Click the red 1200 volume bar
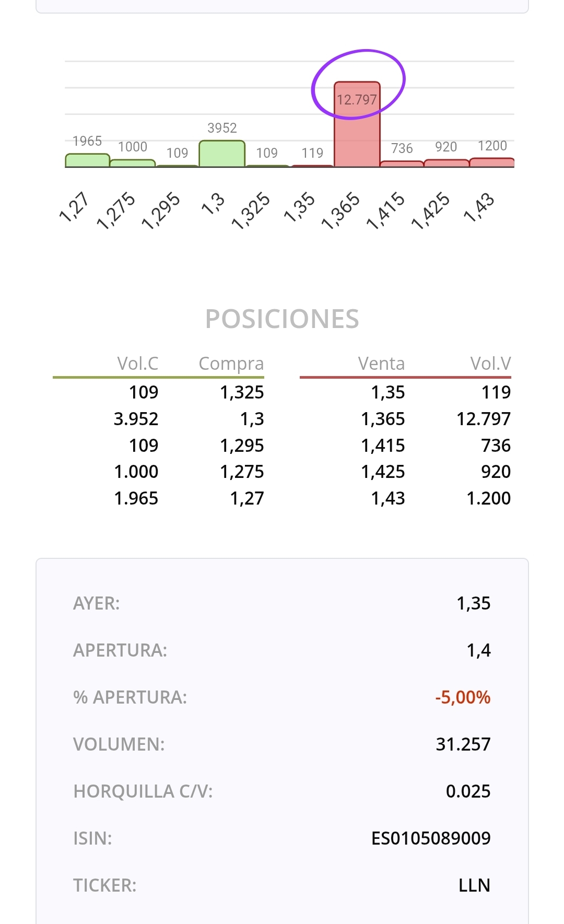 (x=492, y=162)
